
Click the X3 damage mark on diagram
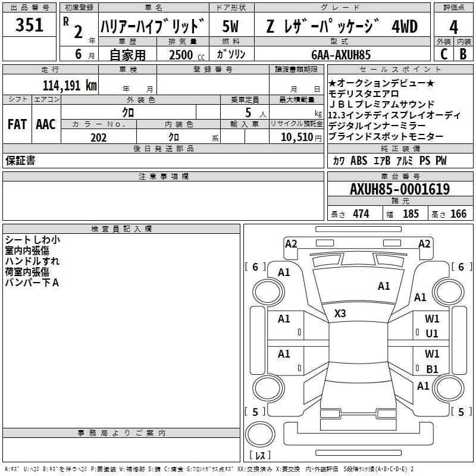click(340, 314)
